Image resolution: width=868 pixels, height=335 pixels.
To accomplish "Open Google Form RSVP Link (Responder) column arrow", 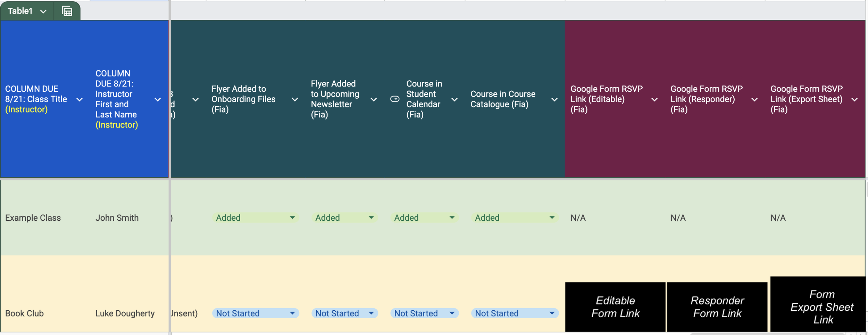I will (x=754, y=99).
